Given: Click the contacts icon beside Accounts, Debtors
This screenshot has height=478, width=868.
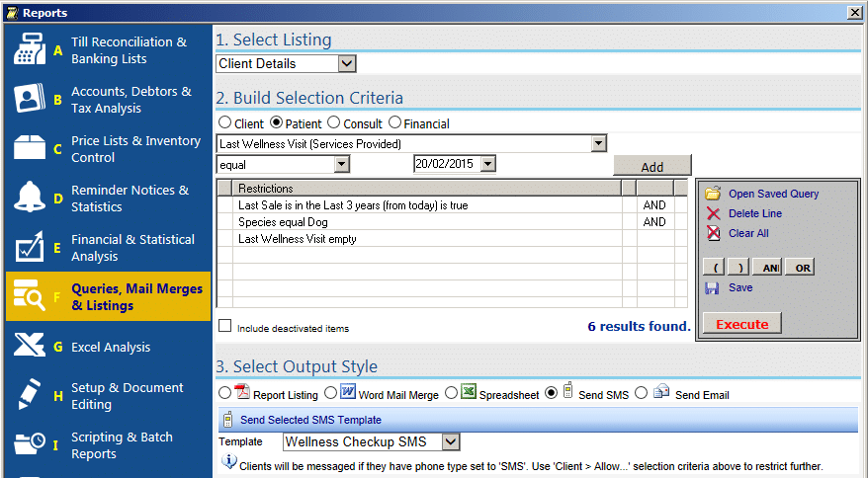Looking at the screenshot, I should (29, 99).
